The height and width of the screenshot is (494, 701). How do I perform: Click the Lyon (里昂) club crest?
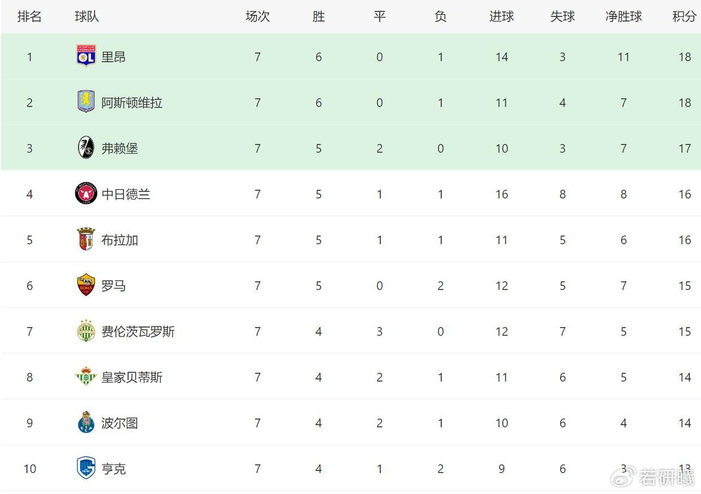pyautogui.click(x=86, y=56)
